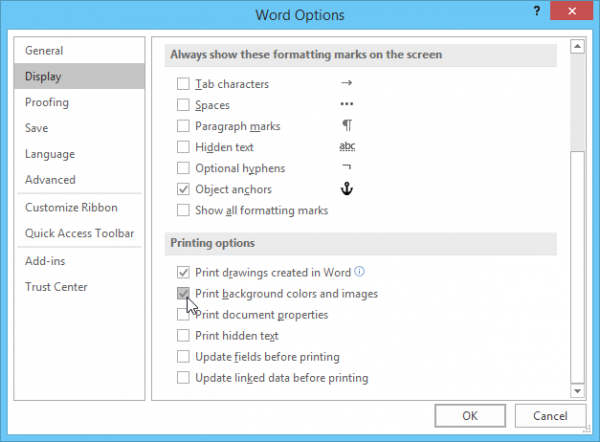
Task: Open the General options category
Action: 79,51
